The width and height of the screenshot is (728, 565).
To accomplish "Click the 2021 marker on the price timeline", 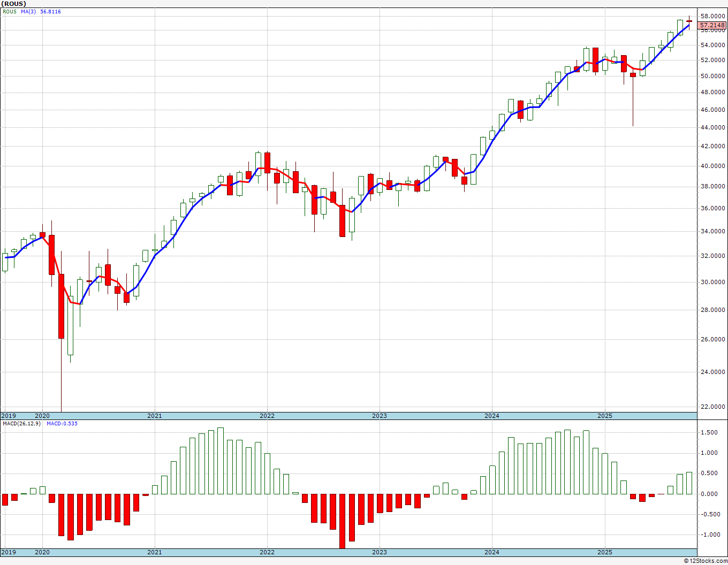I will (x=154, y=416).
